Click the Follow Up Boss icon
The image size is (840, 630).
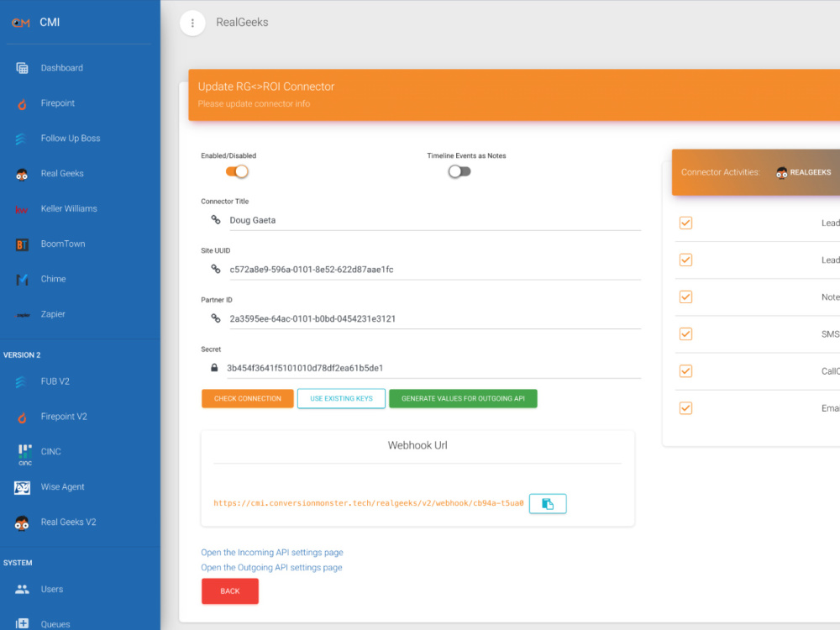point(21,139)
